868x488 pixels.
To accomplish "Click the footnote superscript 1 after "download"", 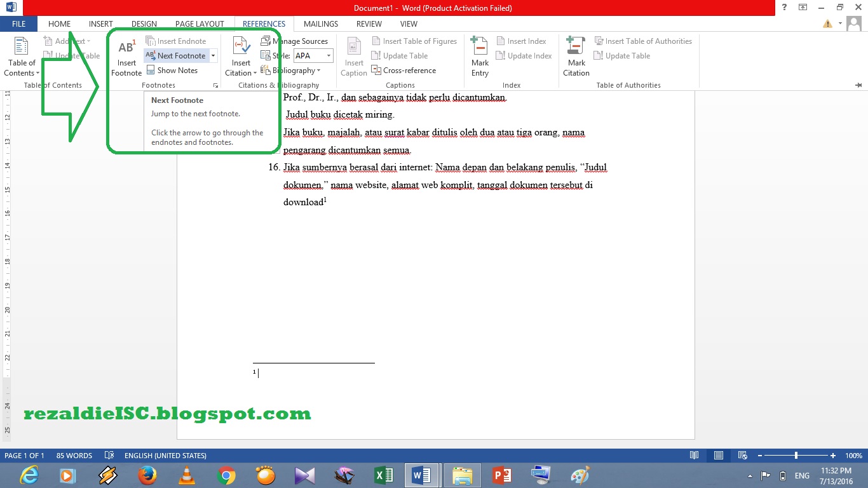I will tap(325, 200).
